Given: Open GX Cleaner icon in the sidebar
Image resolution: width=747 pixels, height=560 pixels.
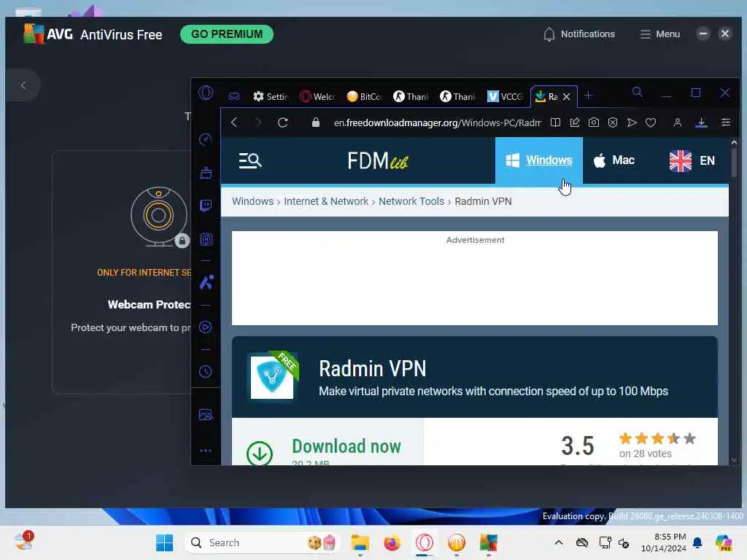Looking at the screenshot, I should pyautogui.click(x=206, y=172).
